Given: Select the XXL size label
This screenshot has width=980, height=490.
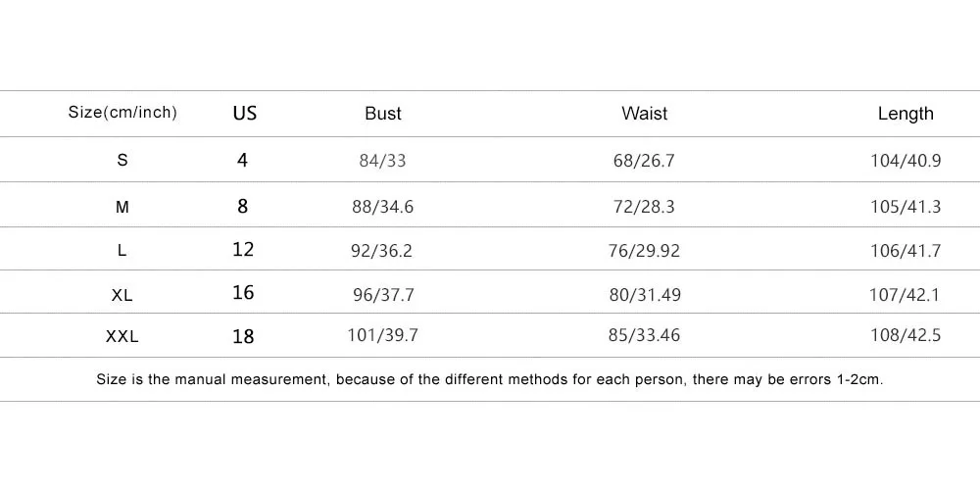Looking at the screenshot, I should point(122,337).
